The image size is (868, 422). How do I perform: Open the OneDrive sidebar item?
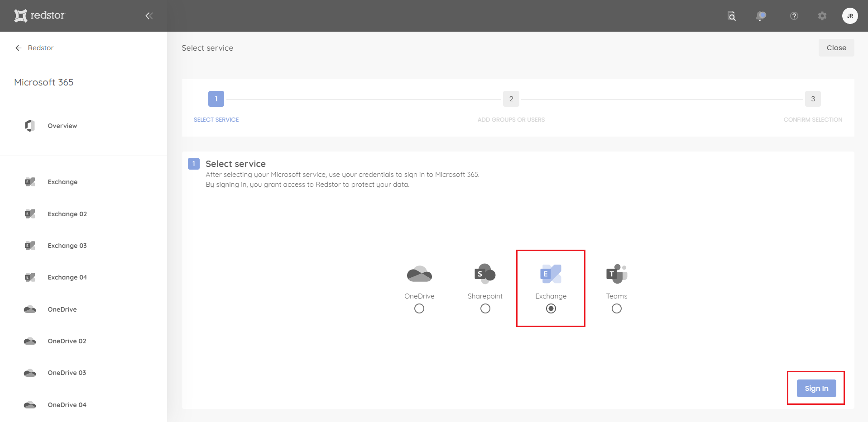(x=62, y=309)
